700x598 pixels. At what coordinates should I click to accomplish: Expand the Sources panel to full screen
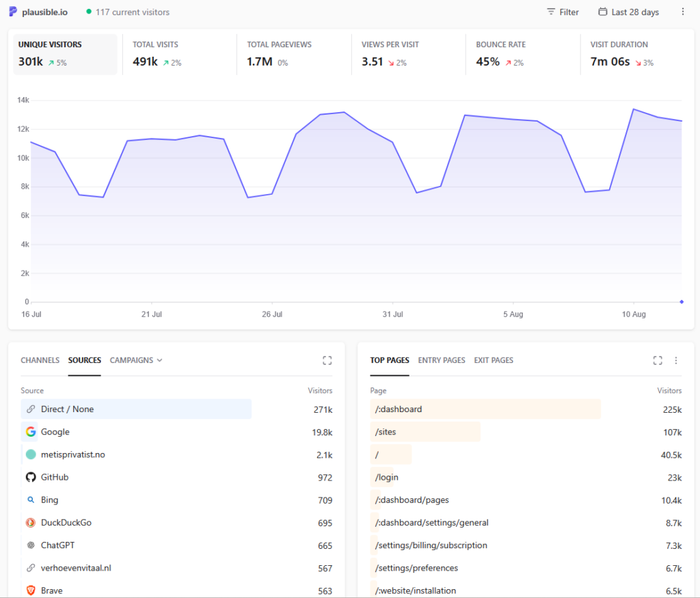point(327,361)
